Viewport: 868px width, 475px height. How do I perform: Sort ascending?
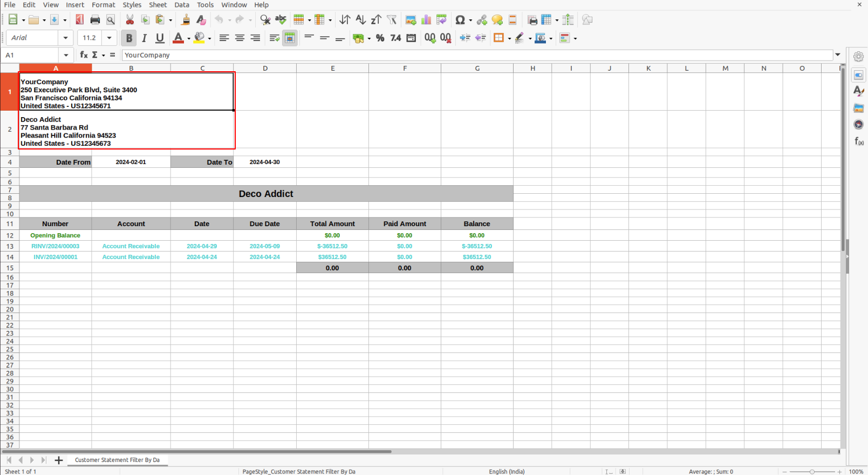[x=360, y=20]
